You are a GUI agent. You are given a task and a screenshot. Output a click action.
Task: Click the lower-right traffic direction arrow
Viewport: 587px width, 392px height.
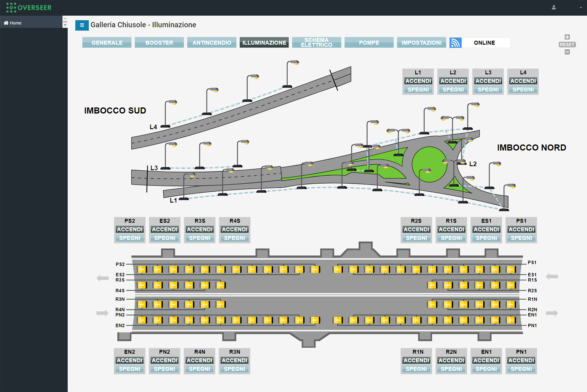[552, 313]
